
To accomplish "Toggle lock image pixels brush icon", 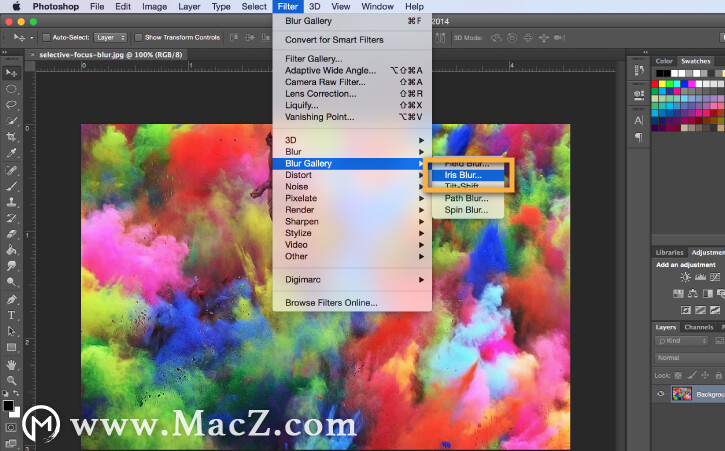I will tap(692, 376).
